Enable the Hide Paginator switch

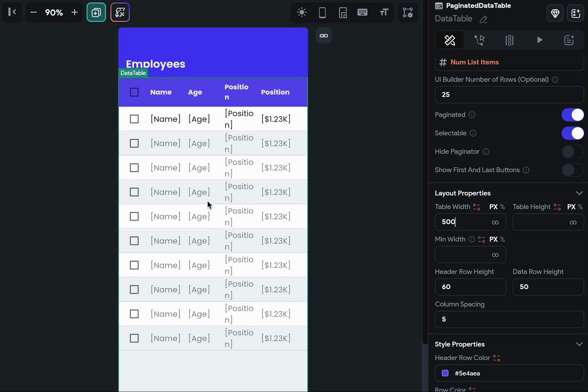572,152
